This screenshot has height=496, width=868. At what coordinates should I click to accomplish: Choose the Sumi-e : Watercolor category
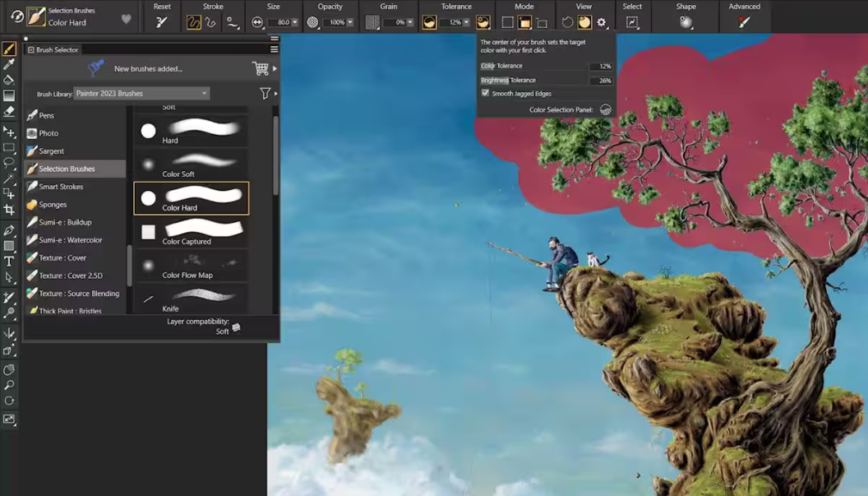click(x=71, y=240)
